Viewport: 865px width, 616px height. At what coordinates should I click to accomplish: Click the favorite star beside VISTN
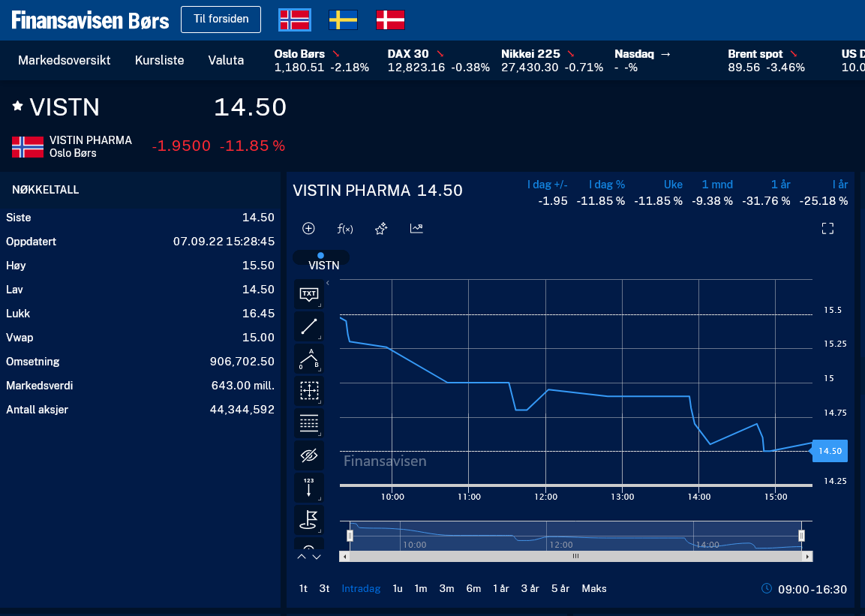click(x=18, y=106)
